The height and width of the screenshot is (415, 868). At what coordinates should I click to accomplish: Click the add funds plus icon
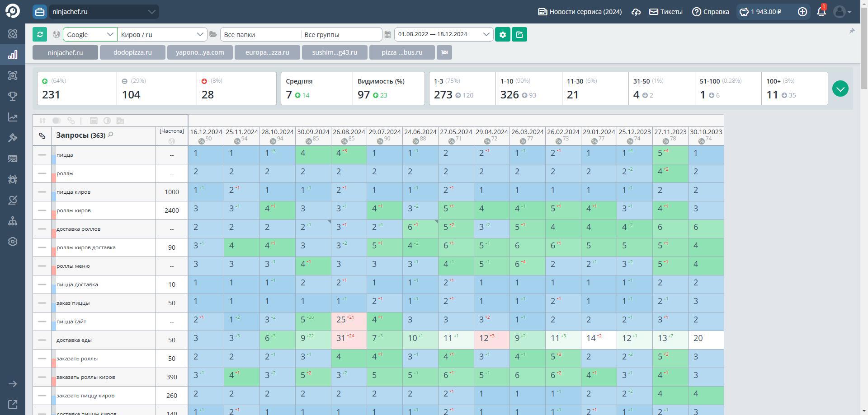pyautogui.click(x=802, y=12)
